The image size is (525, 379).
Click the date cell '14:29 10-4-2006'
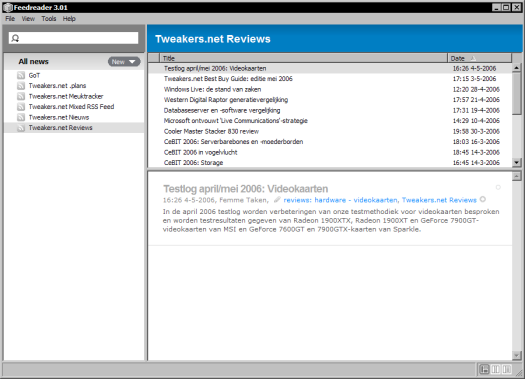476,121
